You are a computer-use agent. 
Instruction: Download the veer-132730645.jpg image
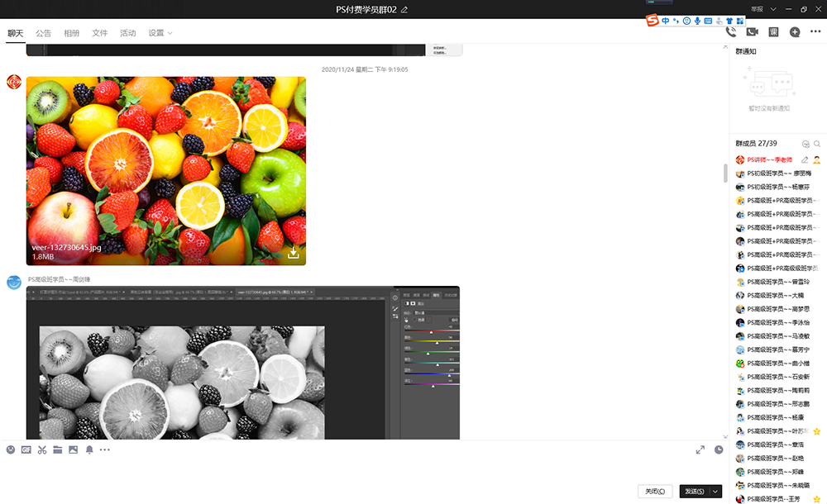pos(293,253)
